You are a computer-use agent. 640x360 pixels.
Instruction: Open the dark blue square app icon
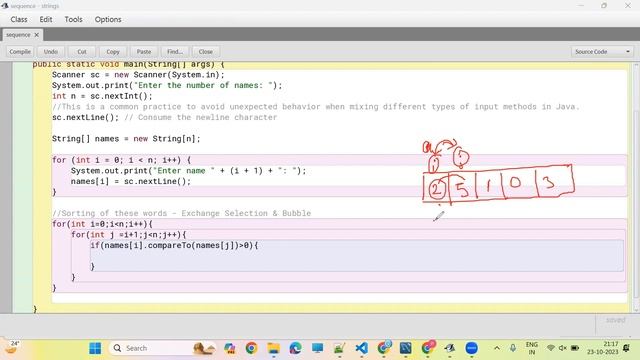[x=406, y=348]
